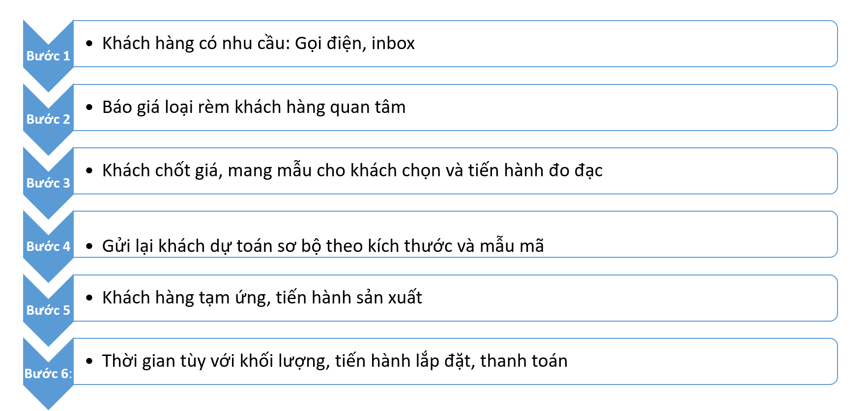This screenshot has width=868, height=411.
Task: Click the bullet before 'Báo giá loại rèm'
Action: pyautogui.click(x=89, y=108)
